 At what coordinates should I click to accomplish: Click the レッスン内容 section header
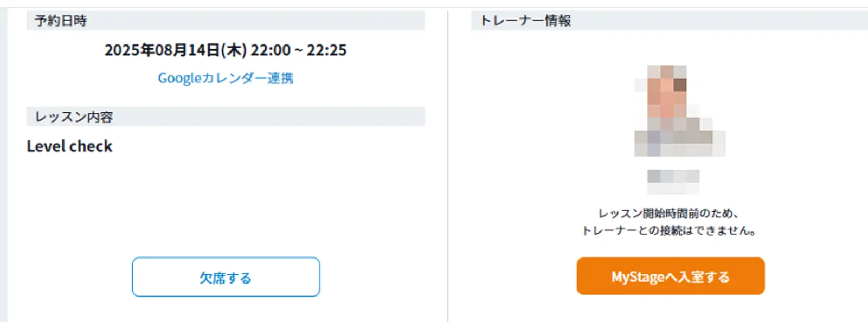coord(74,117)
